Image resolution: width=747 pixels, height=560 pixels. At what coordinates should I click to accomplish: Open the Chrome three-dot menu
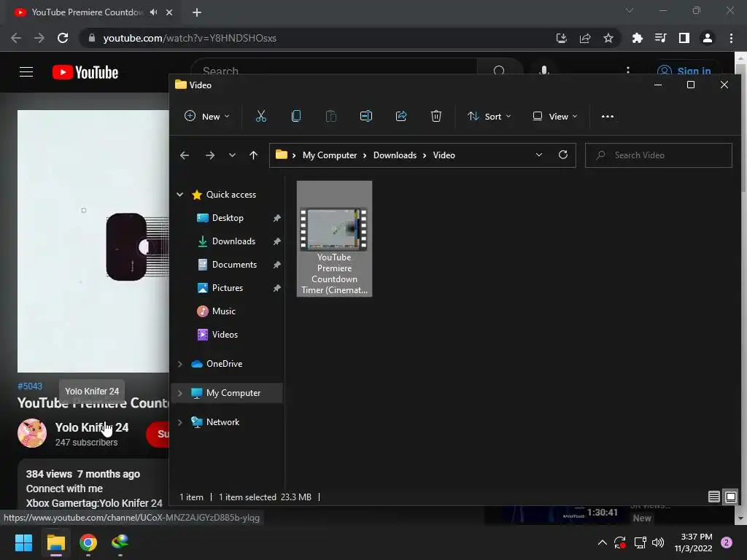[731, 38]
